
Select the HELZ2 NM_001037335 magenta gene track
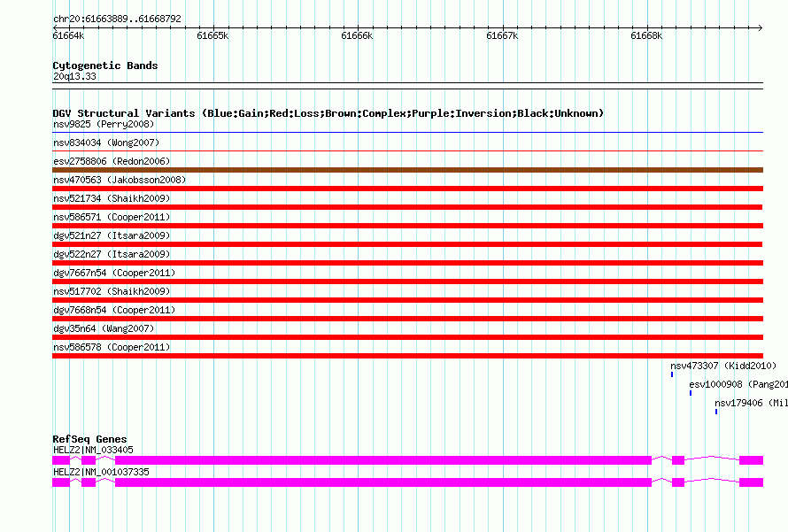point(407,482)
